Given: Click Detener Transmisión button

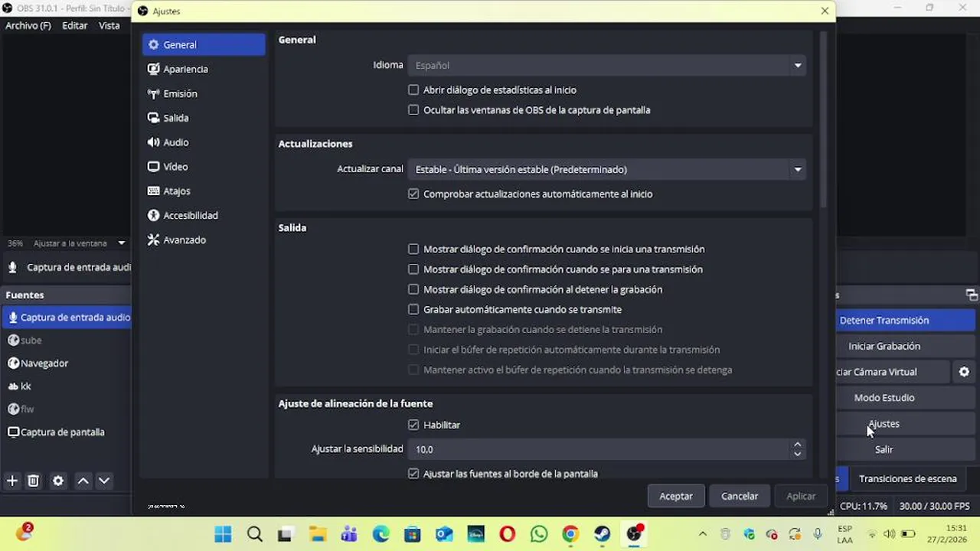Looking at the screenshot, I should [906, 320].
